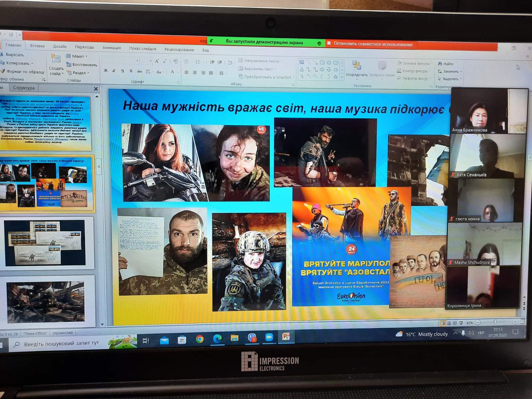Switch to slide sorter view icon
The image size is (532, 399).
pos(449,323)
